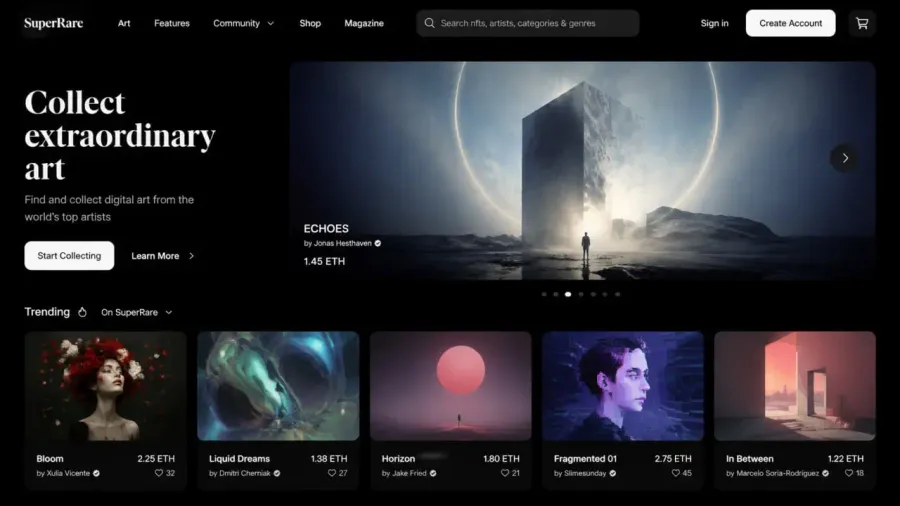Select the fifth carousel dot

tap(593, 294)
